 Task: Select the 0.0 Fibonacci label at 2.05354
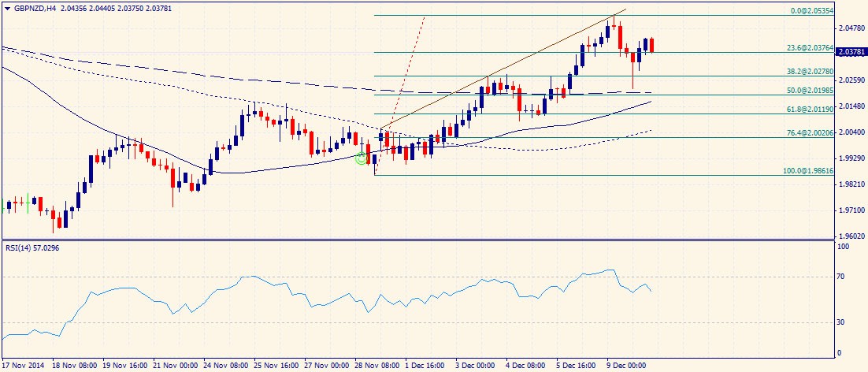tap(811, 11)
